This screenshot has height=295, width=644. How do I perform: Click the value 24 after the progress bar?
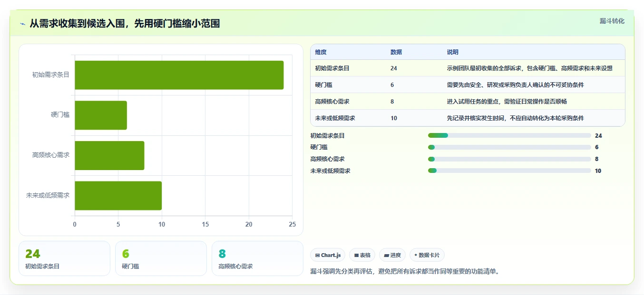coord(598,135)
